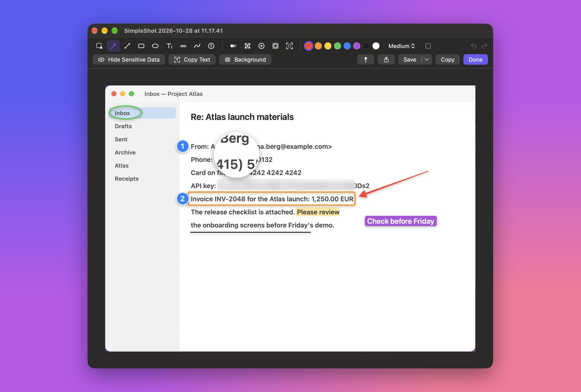Viewport: 581px width, 392px height.
Task: Click the 'Inbox — Project Atlas' window title
Action: 174,94
